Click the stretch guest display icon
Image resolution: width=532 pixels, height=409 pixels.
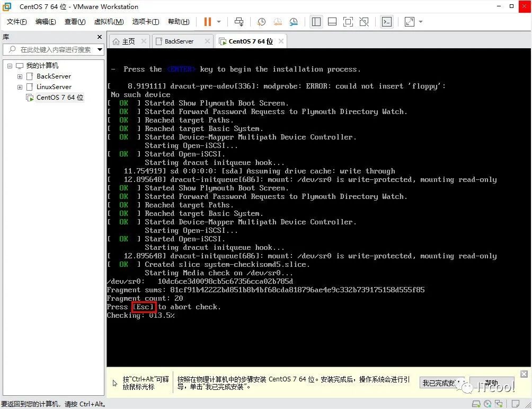click(410, 22)
